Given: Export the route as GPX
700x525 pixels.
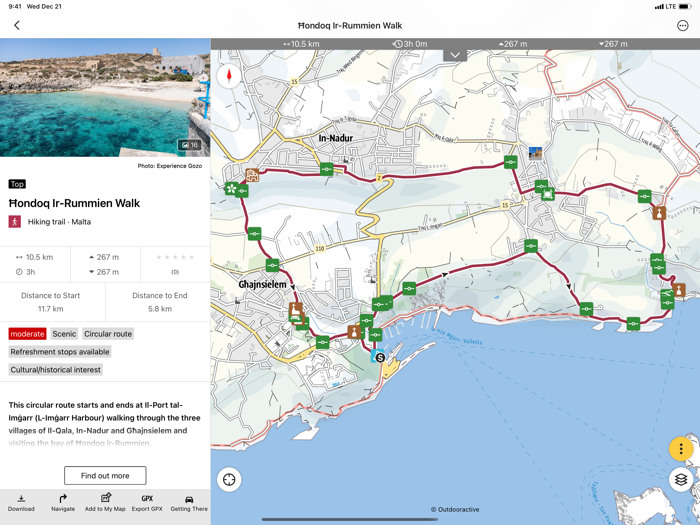Looking at the screenshot, I should [x=147, y=503].
